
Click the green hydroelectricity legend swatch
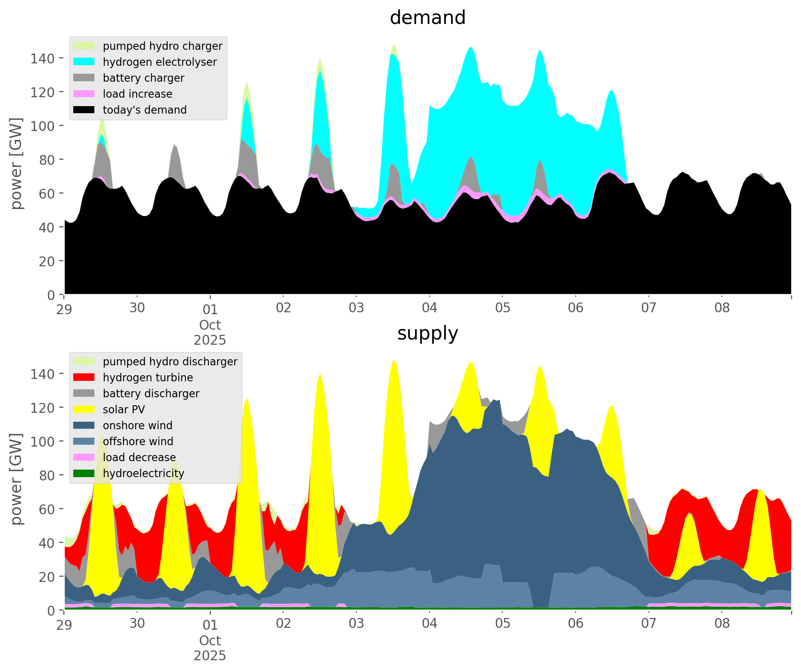(85, 473)
